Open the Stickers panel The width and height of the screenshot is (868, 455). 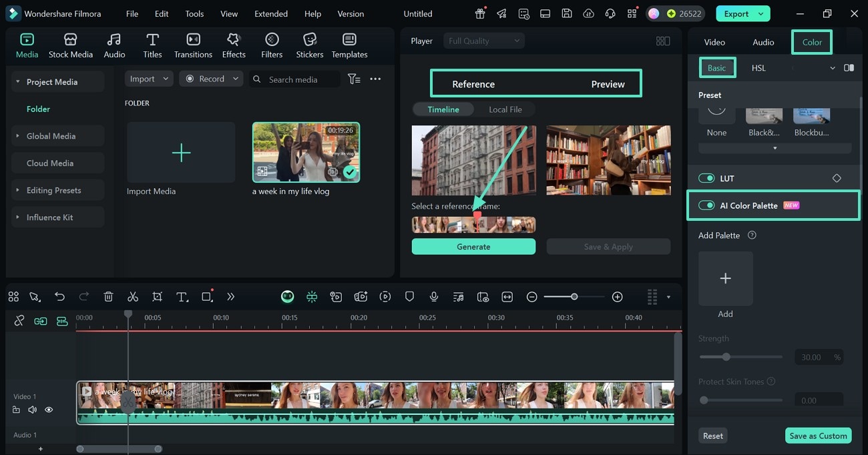309,45
